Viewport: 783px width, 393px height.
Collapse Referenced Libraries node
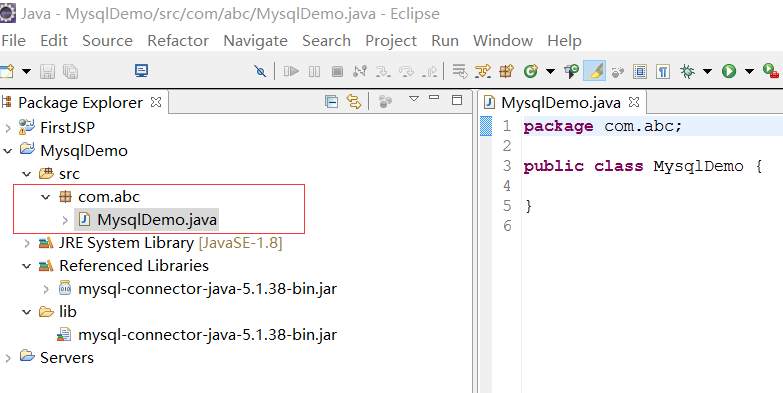tap(26, 266)
